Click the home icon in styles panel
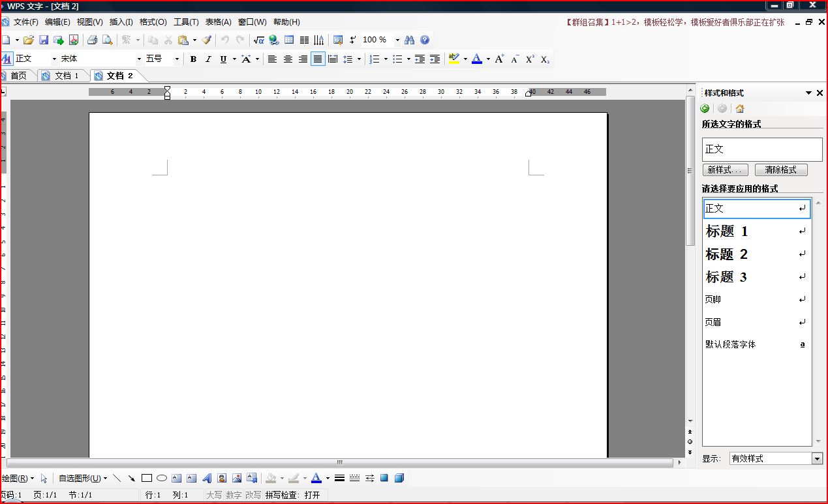This screenshot has height=504, width=828. click(x=739, y=108)
